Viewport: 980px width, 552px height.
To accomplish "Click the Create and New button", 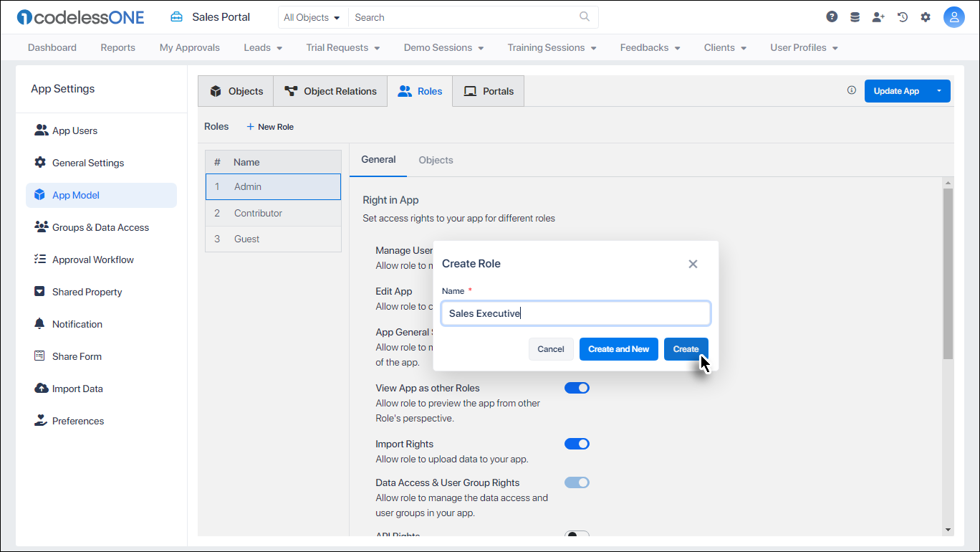I will [x=618, y=349].
